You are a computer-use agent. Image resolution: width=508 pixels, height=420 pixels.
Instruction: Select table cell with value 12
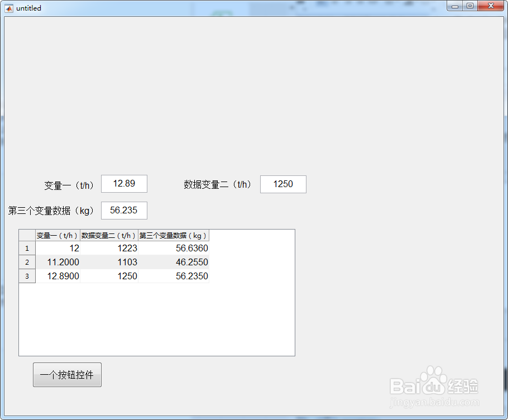click(x=57, y=248)
